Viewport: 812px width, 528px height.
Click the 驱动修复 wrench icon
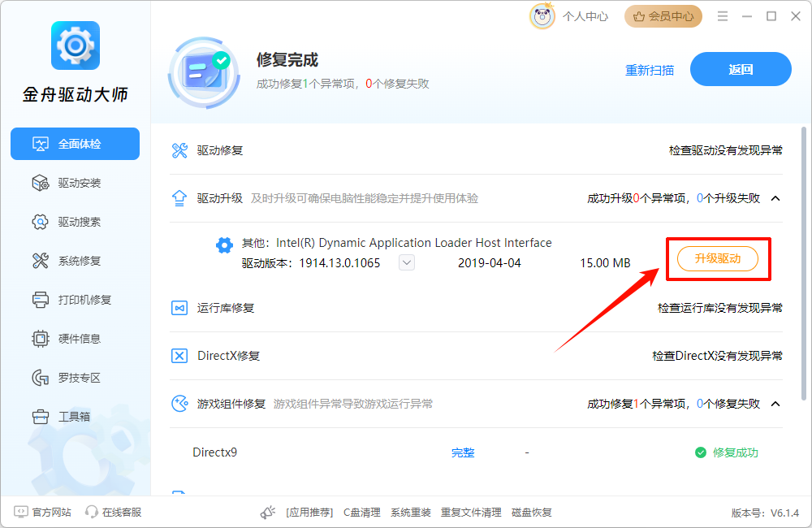click(179, 150)
